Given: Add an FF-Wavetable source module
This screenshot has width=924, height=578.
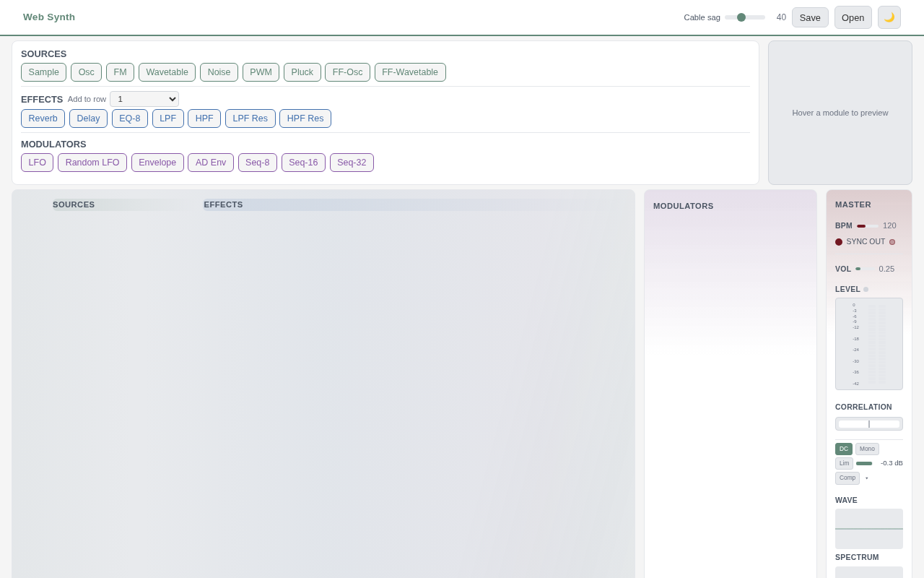Looking at the screenshot, I should (410, 72).
